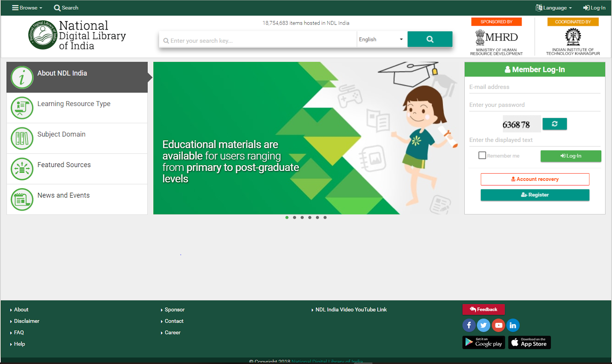Click the E-mail address field
The width and height of the screenshot is (612, 364).
click(535, 87)
